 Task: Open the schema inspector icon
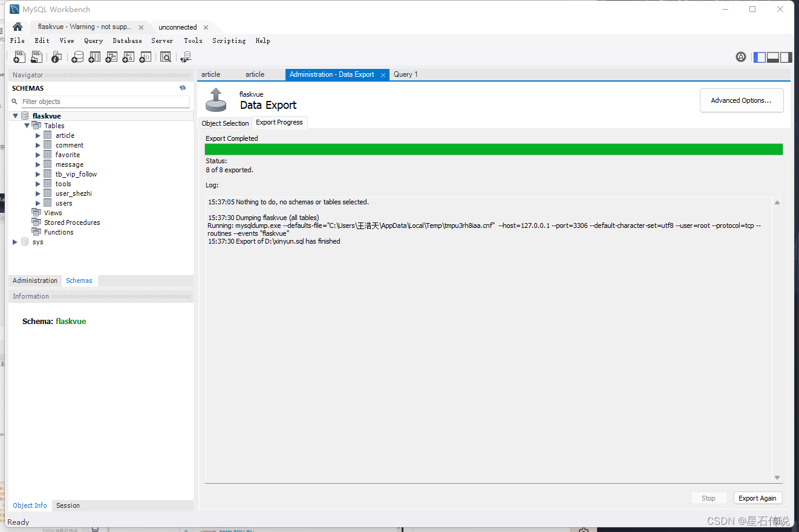point(56,57)
